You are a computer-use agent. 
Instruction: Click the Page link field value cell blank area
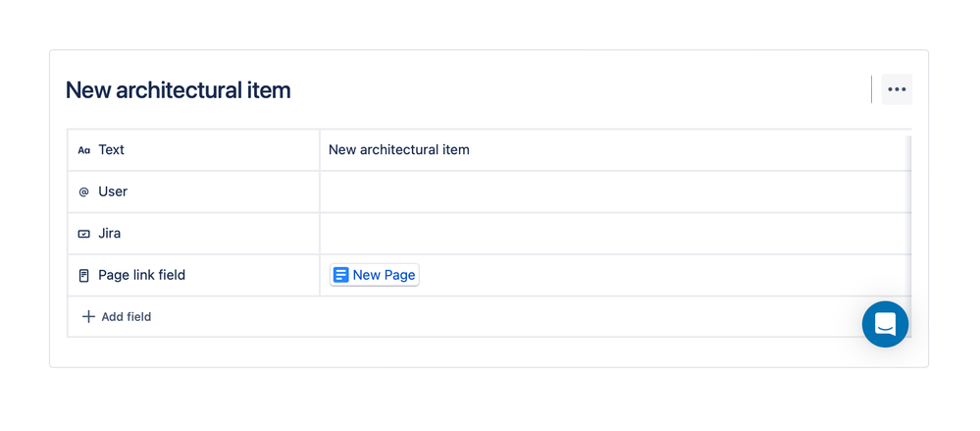click(x=662, y=275)
